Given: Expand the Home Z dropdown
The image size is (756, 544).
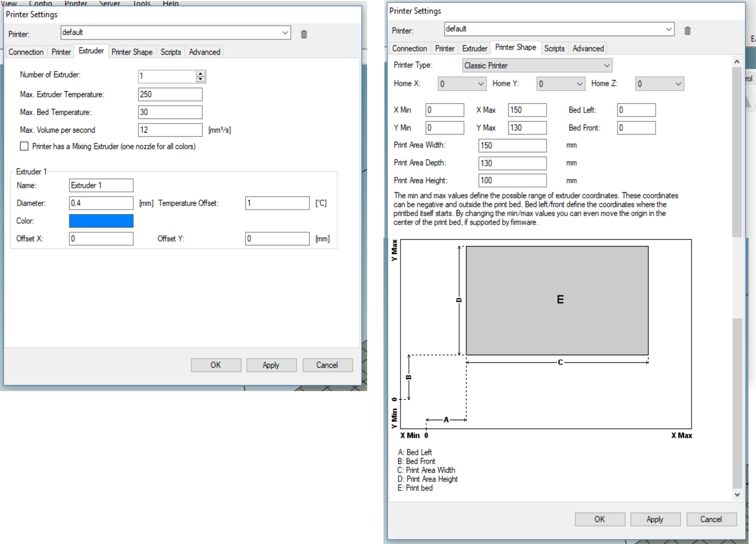Looking at the screenshot, I should 659,84.
